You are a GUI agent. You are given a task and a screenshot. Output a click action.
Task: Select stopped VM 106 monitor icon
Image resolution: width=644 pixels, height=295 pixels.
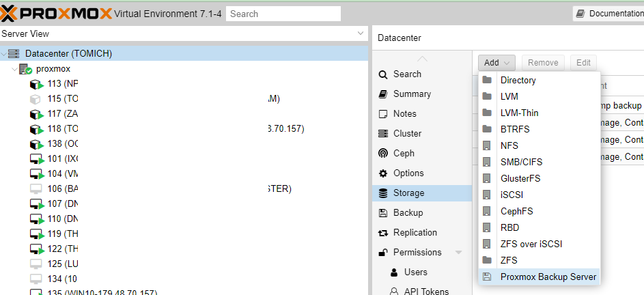click(36, 189)
